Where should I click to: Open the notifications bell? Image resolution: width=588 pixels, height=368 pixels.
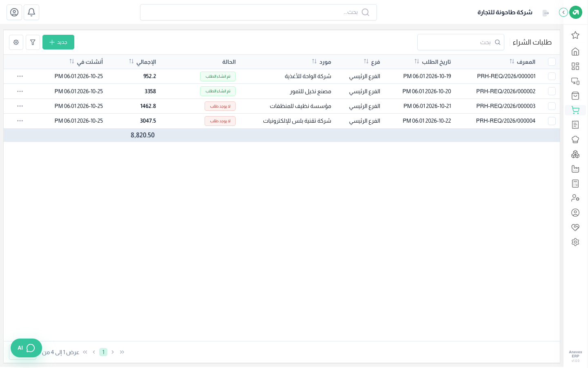[x=31, y=12]
